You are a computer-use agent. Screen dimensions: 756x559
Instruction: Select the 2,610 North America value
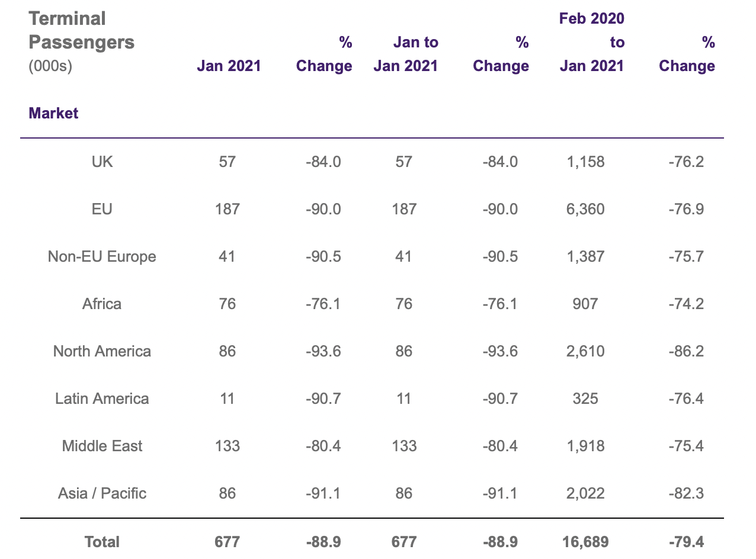(585, 351)
